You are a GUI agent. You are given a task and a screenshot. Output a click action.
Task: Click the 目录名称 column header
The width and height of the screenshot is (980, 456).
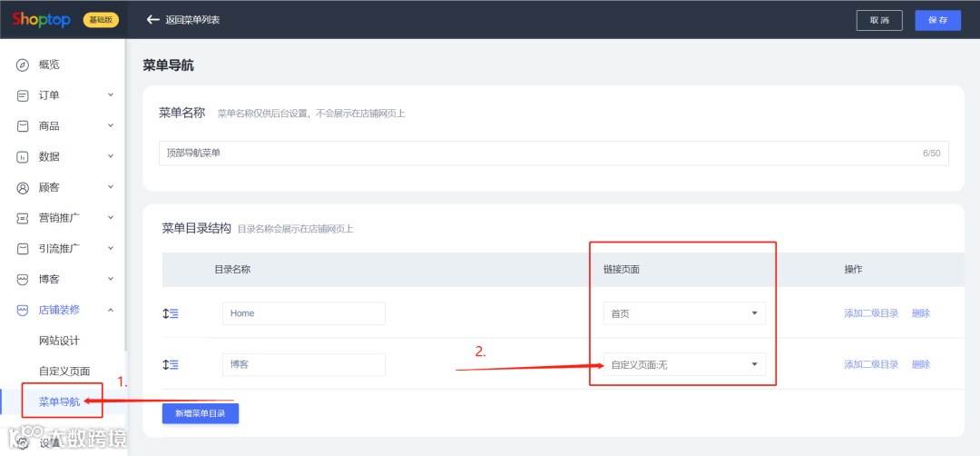(x=233, y=269)
